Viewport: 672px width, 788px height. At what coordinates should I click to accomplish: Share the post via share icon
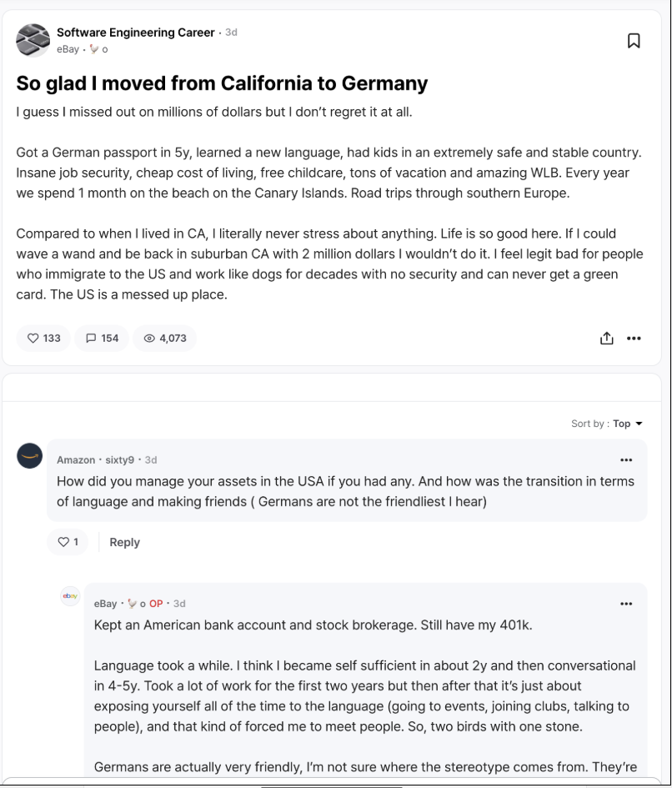(x=607, y=338)
